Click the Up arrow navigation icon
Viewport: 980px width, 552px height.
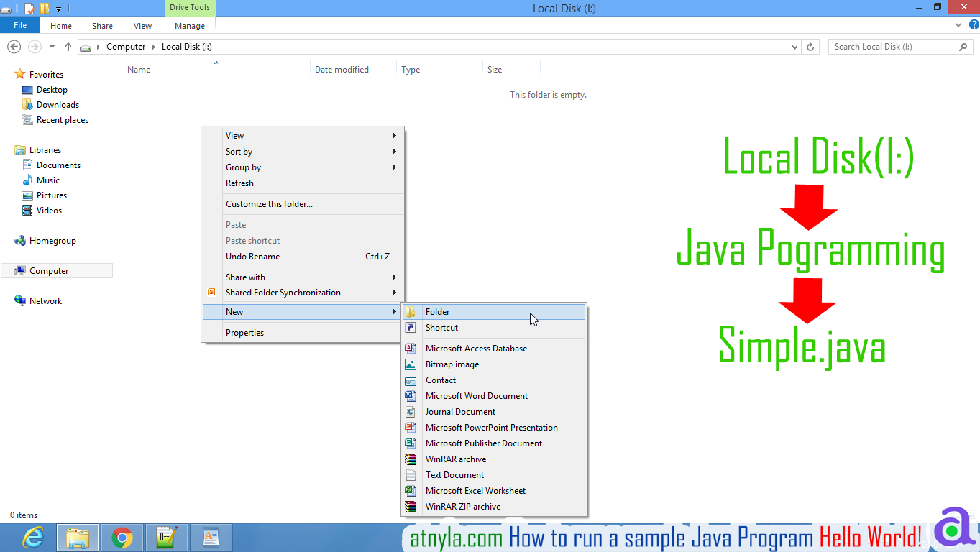click(68, 46)
